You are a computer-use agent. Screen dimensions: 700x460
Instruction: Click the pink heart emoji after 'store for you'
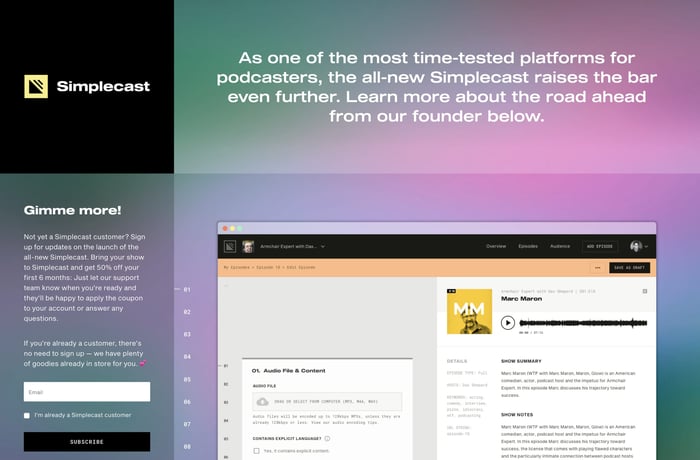[x=143, y=364]
